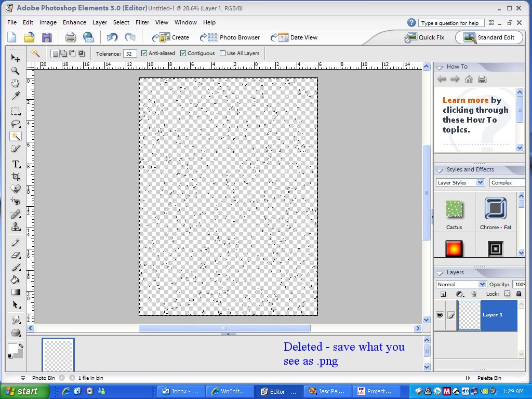Open Date View
The height and width of the screenshot is (399, 532).
(x=294, y=37)
